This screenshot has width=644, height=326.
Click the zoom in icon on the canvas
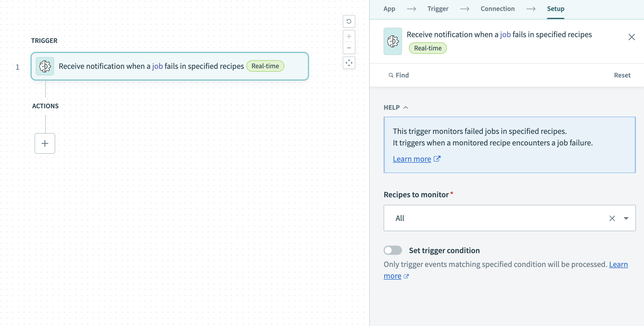click(349, 36)
